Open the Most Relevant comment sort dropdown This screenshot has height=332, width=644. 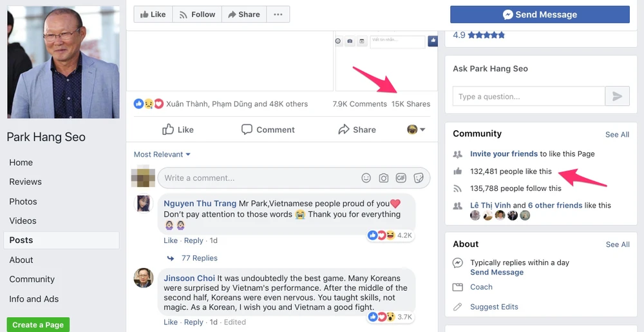point(162,155)
